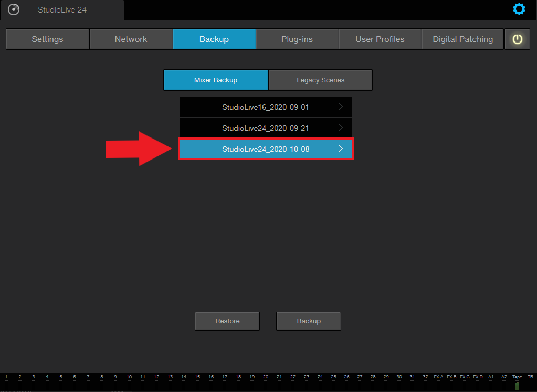Select the Backup tab
Image resolution: width=537 pixels, height=392 pixels.
pos(214,39)
